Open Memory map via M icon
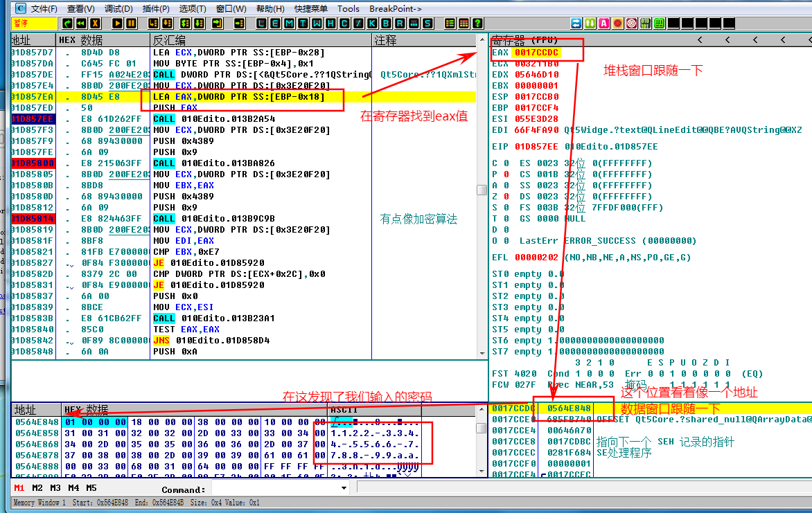This screenshot has width=812, height=513. (x=289, y=24)
